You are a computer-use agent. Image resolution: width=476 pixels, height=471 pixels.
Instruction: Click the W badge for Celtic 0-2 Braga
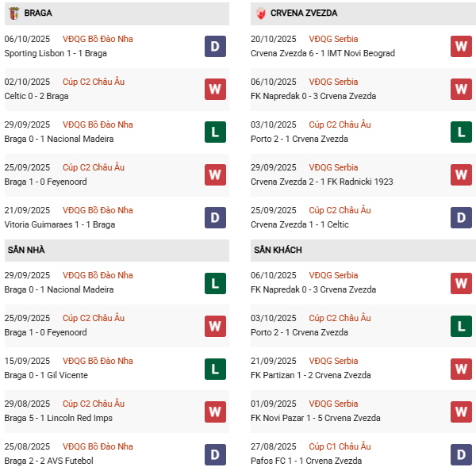pyautogui.click(x=215, y=90)
